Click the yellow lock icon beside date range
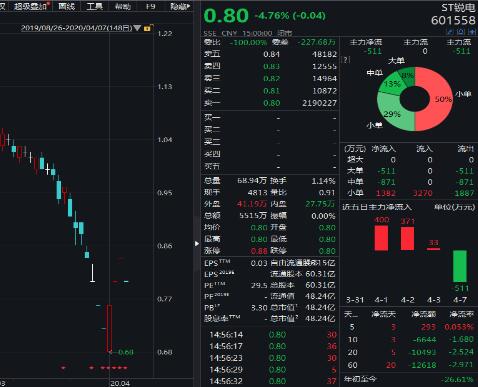 click(147, 28)
